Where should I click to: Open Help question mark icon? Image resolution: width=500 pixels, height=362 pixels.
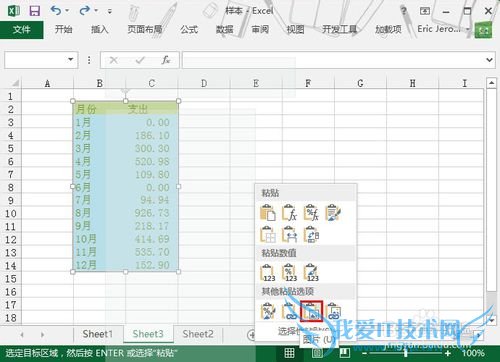(404, 11)
